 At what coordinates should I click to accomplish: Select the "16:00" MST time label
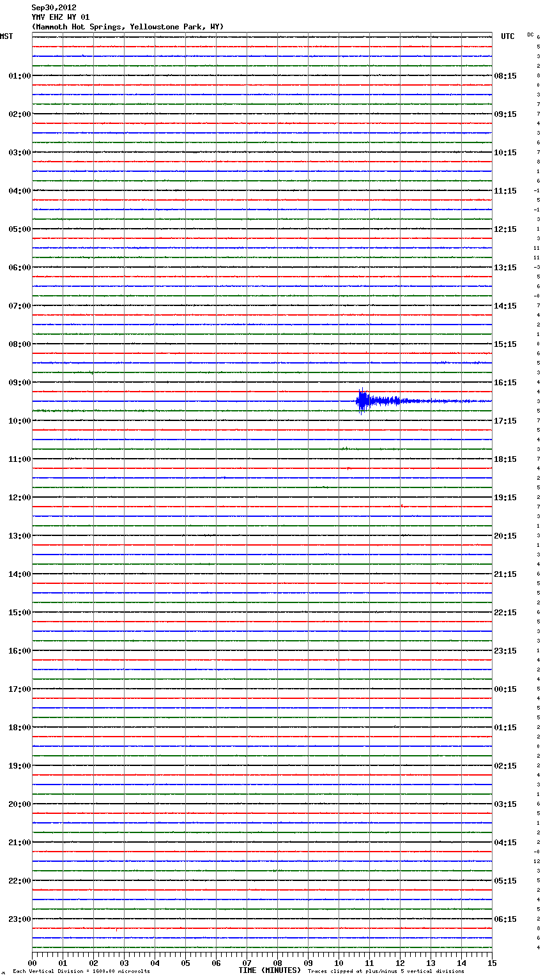tap(20, 651)
